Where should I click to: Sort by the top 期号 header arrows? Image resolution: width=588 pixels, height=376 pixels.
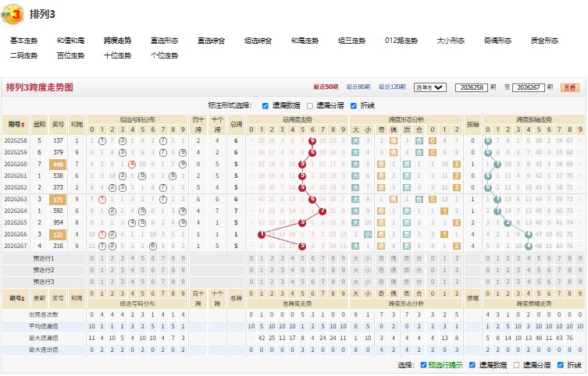click(x=23, y=124)
